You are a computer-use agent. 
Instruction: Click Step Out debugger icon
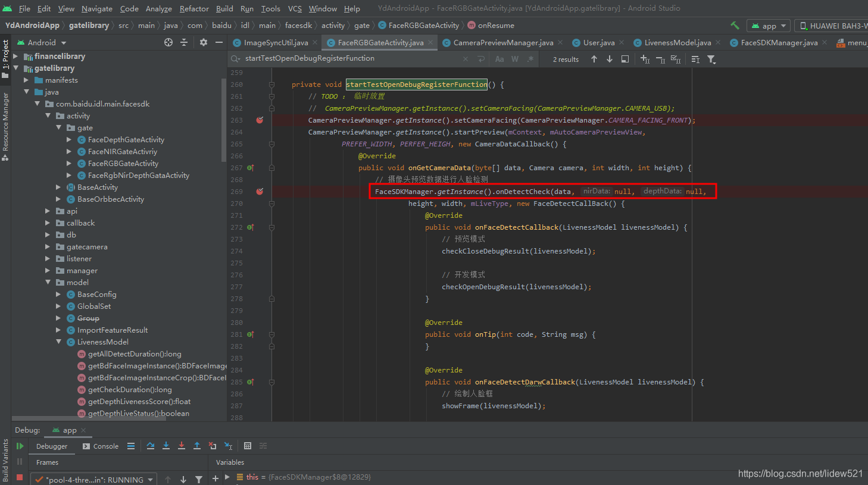coord(197,446)
